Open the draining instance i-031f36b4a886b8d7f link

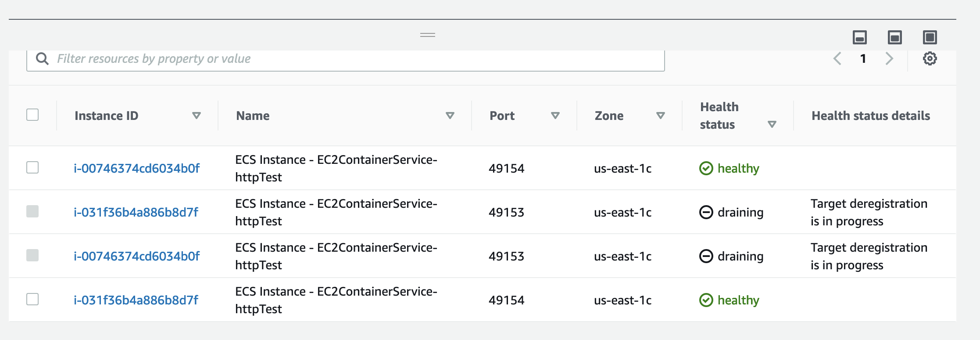pyautogui.click(x=136, y=212)
